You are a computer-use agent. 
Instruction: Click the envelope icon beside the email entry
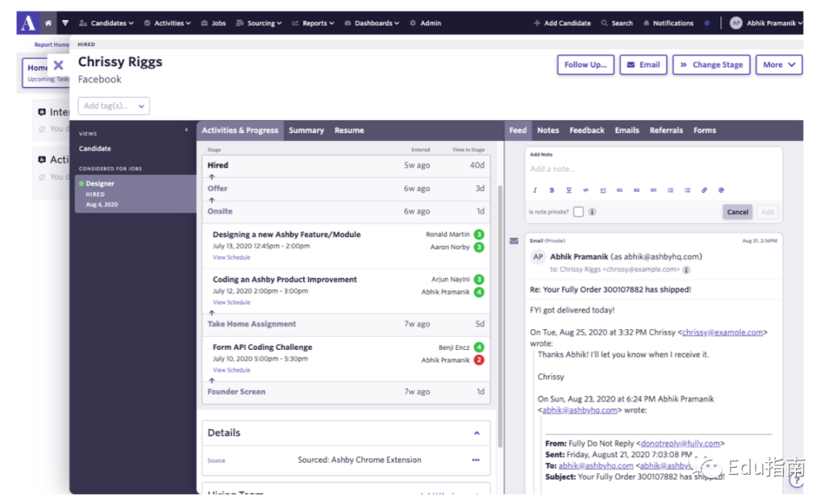pyautogui.click(x=514, y=241)
